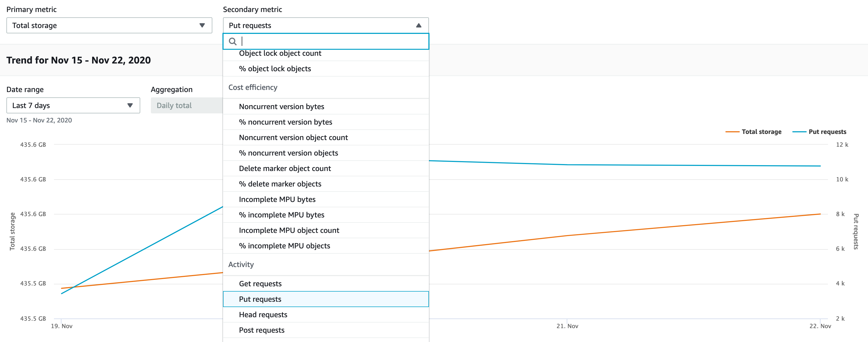
Task: Collapse the Secondary metric dropdown arrow
Action: point(419,26)
